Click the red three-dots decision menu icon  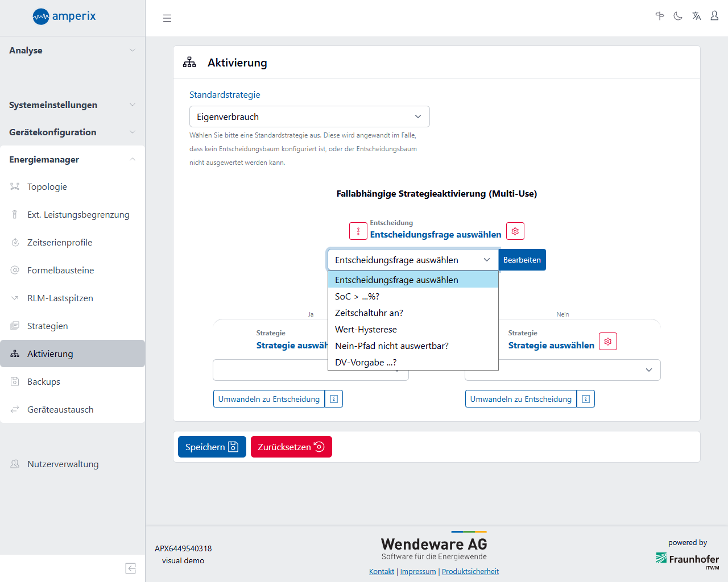pyautogui.click(x=358, y=231)
